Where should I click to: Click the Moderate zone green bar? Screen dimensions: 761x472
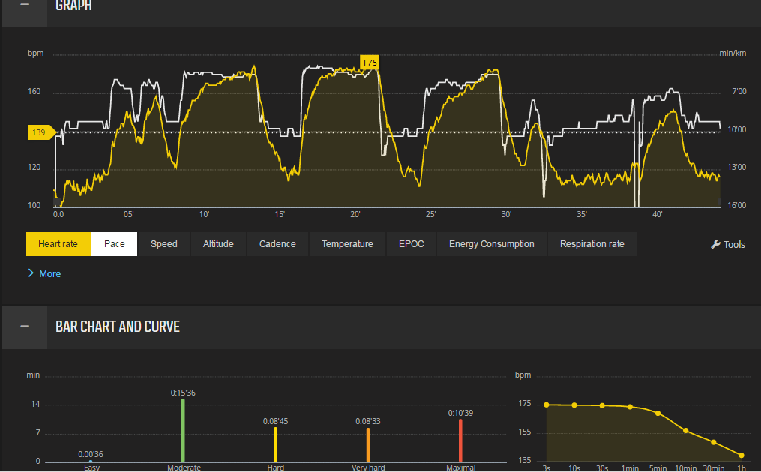[183, 431]
